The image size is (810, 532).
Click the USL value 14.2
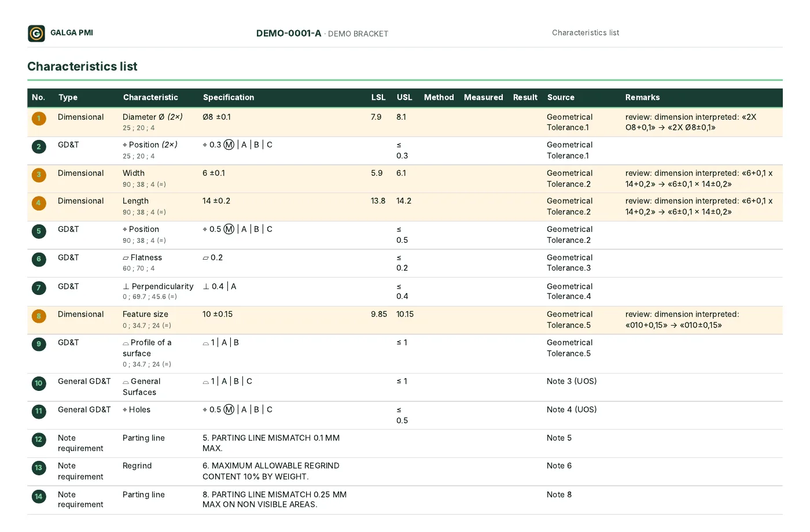(x=404, y=201)
